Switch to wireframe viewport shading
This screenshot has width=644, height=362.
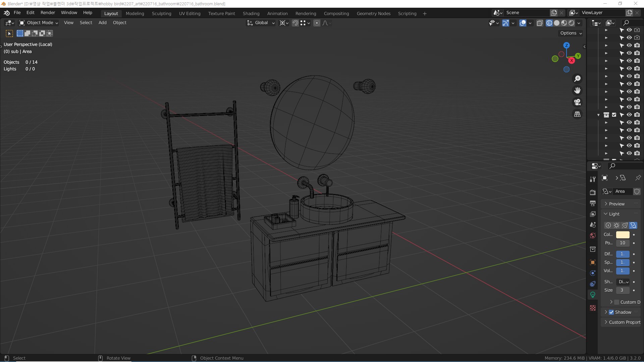coord(549,23)
